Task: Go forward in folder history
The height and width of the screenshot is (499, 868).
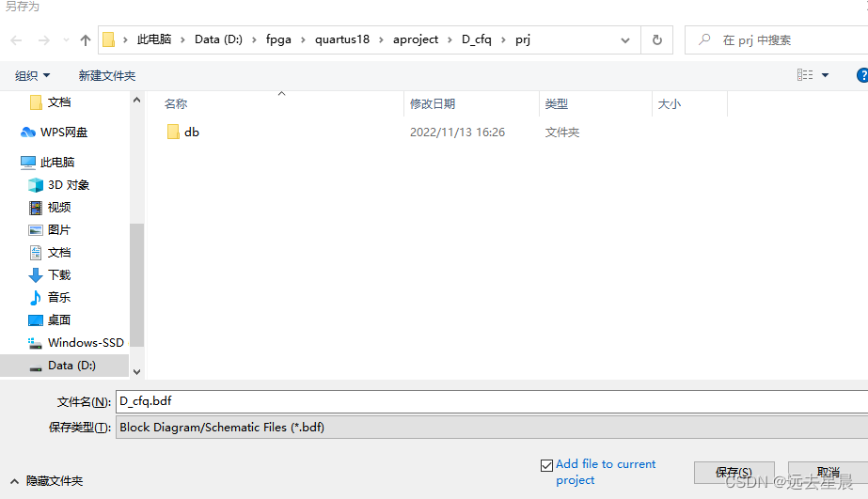Action: [x=44, y=39]
